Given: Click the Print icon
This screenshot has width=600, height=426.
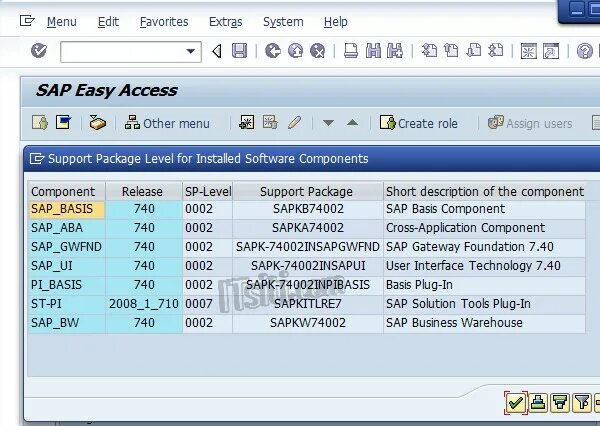Looking at the screenshot, I should 351,51.
